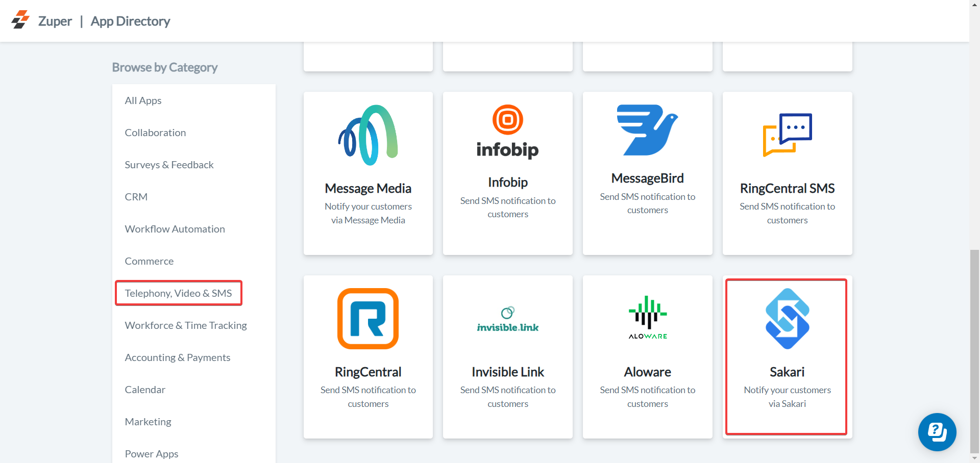Viewport: 980px width, 463px height.
Task: Open Accounting & Payments category
Action: [x=178, y=357]
